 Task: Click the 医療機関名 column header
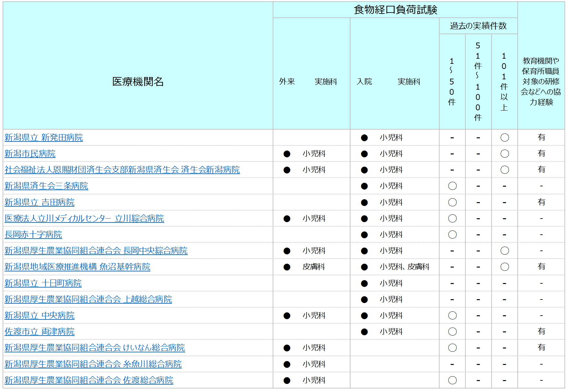coord(138,82)
